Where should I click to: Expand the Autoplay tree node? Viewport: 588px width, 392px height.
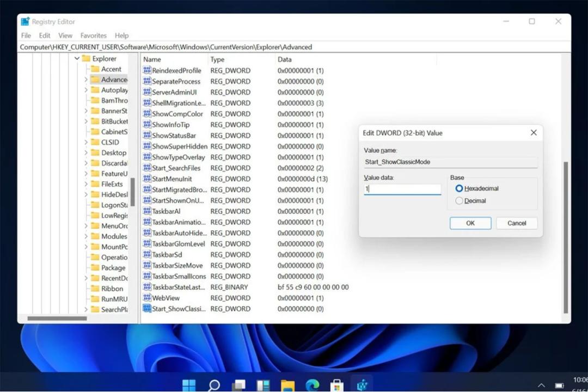[86, 90]
